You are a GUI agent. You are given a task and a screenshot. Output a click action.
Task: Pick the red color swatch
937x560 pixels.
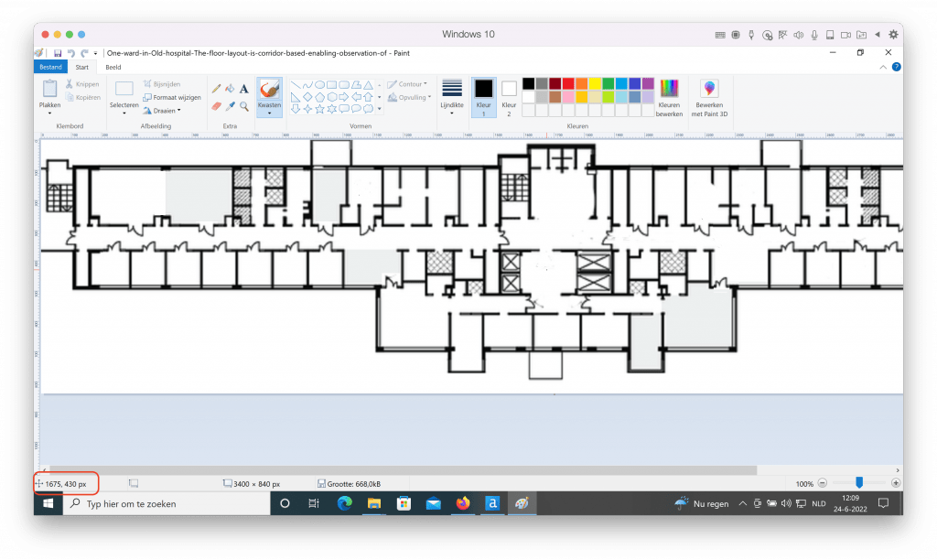coord(568,84)
